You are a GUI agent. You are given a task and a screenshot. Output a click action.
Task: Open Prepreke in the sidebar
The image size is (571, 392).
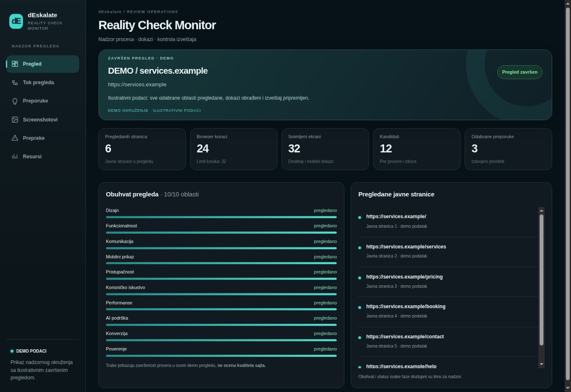click(x=43, y=138)
